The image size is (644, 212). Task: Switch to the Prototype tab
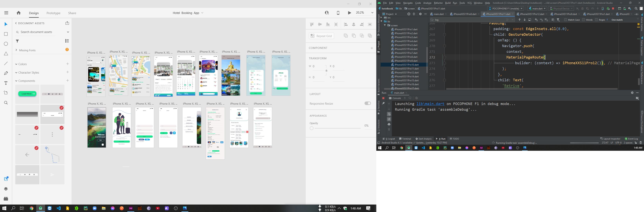coord(53,13)
